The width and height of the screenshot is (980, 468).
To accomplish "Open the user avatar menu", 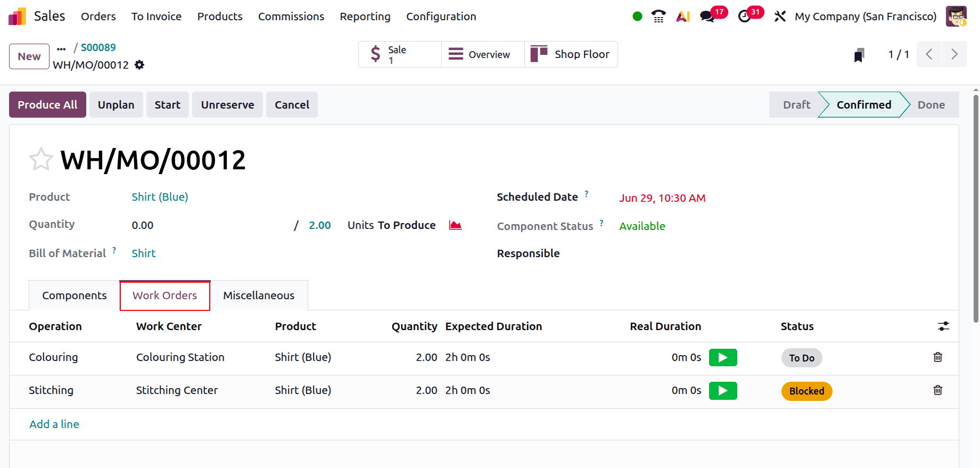I will tap(956, 17).
